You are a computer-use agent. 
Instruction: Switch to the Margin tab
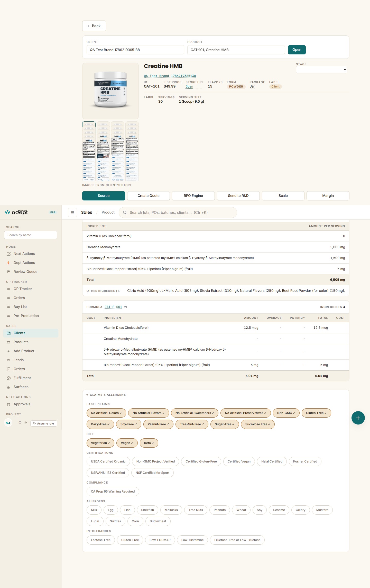(328, 196)
